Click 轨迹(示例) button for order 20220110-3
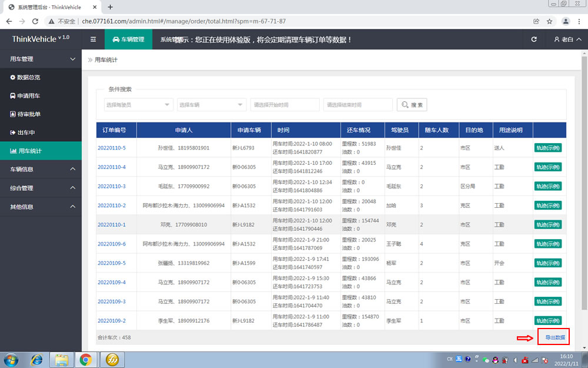The image size is (588, 368). click(x=548, y=186)
